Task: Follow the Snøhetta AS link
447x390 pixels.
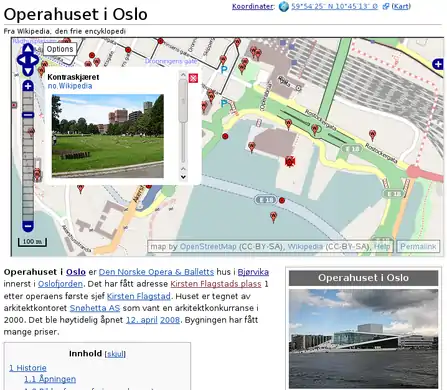Action: coord(95,308)
